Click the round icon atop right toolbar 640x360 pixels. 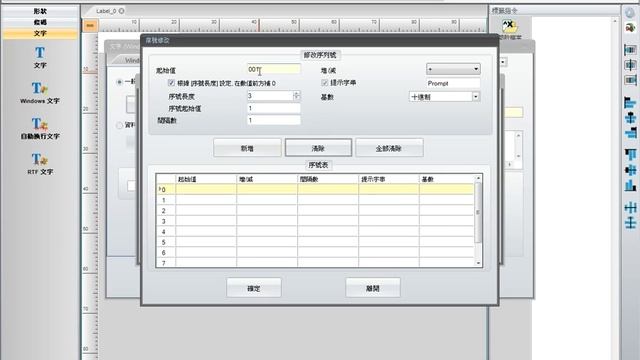(630, 13)
